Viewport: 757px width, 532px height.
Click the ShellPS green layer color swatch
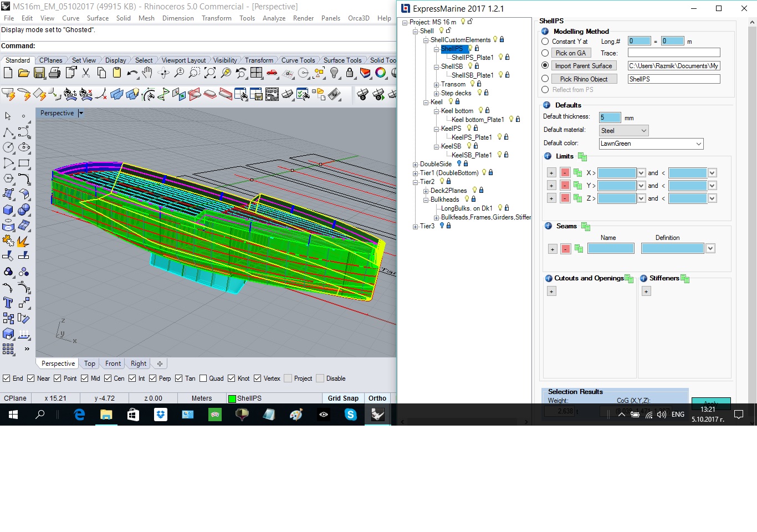point(232,398)
